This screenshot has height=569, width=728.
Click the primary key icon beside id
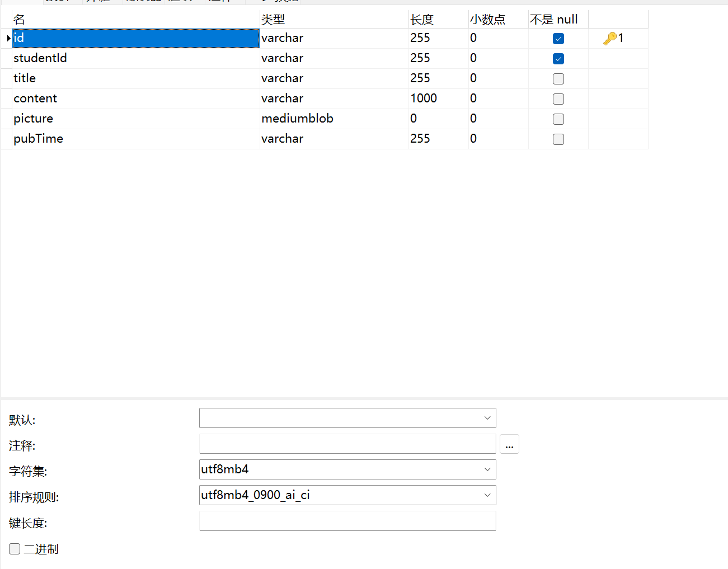point(609,37)
